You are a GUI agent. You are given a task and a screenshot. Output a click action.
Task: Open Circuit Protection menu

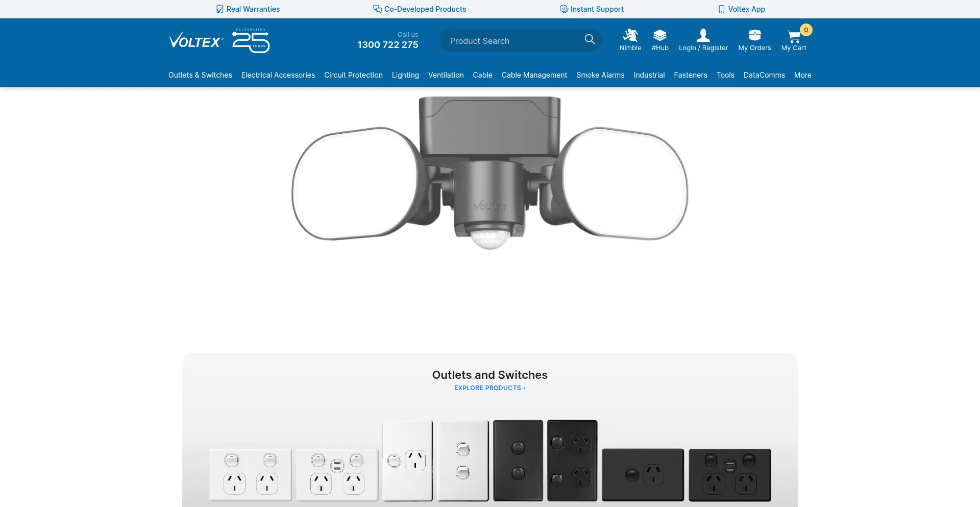[353, 75]
